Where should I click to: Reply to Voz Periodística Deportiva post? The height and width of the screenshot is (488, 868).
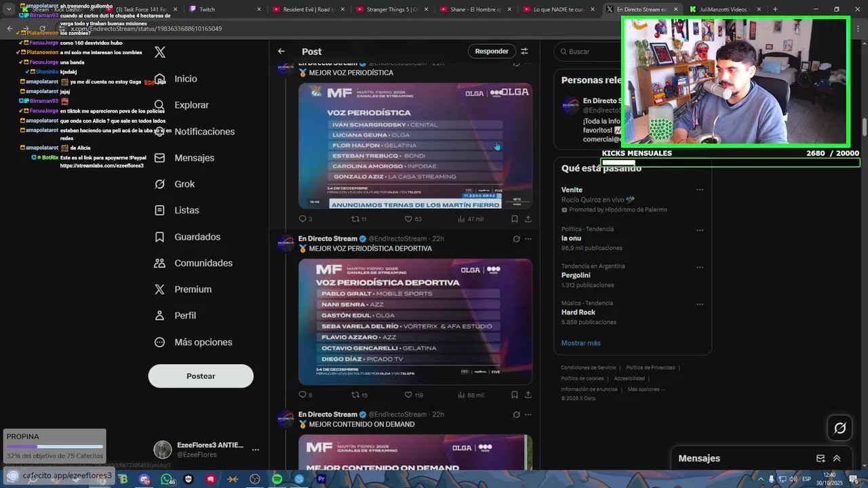(305, 395)
